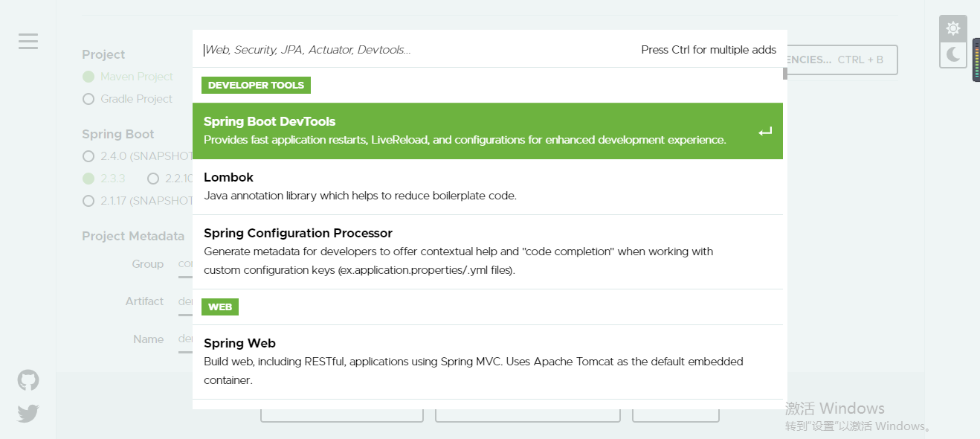Click the Spring Boot section heading
The width and height of the screenshot is (980, 439).
(118, 134)
